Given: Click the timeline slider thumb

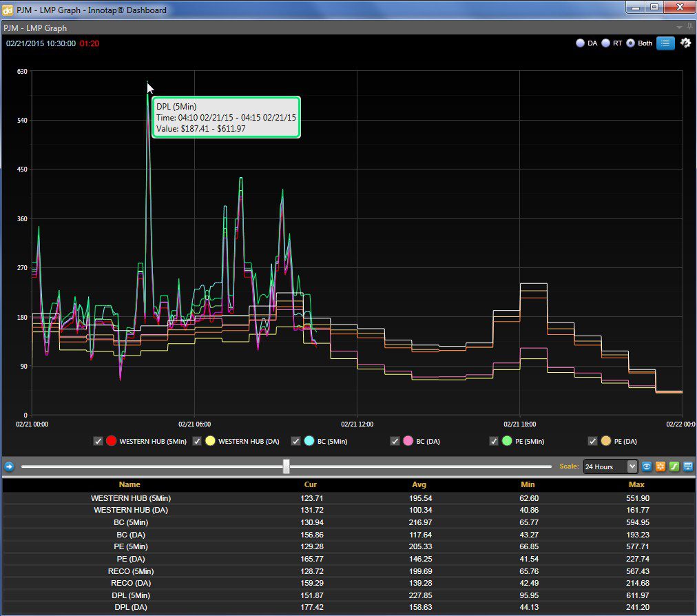Looking at the screenshot, I should pyautogui.click(x=287, y=466).
